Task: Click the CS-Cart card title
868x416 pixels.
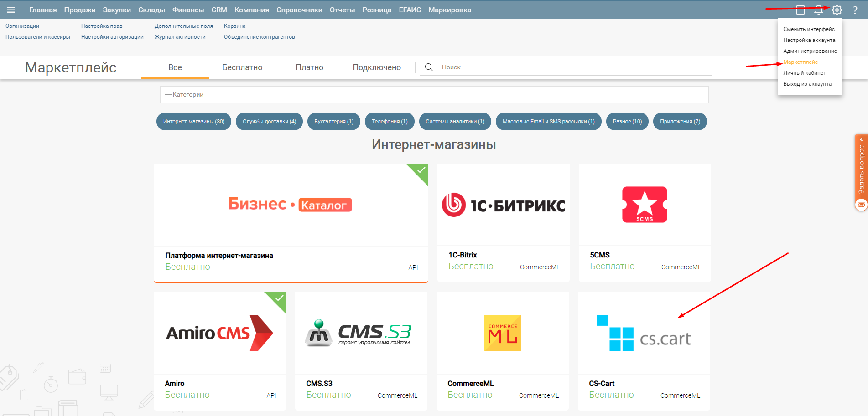Action: click(602, 384)
